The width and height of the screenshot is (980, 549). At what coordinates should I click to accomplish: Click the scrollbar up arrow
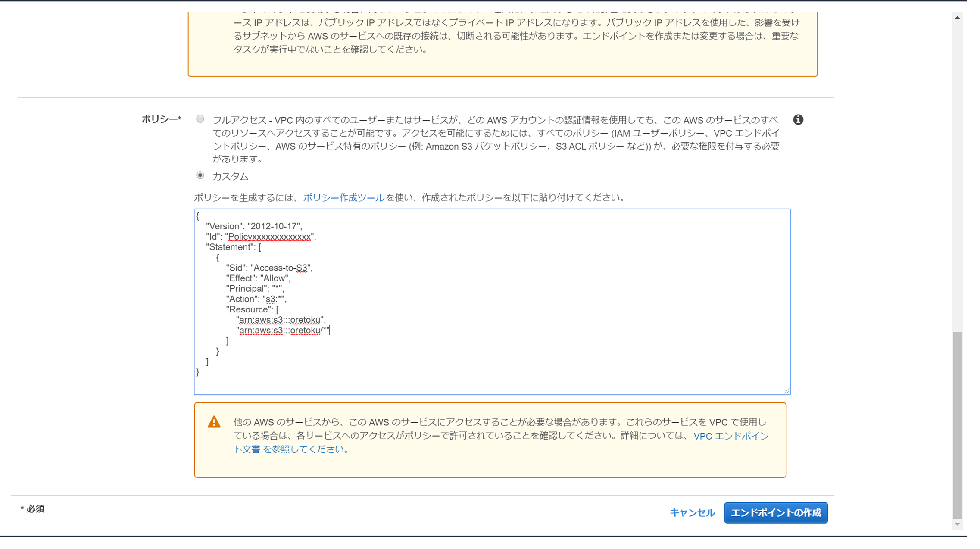[957, 18]
